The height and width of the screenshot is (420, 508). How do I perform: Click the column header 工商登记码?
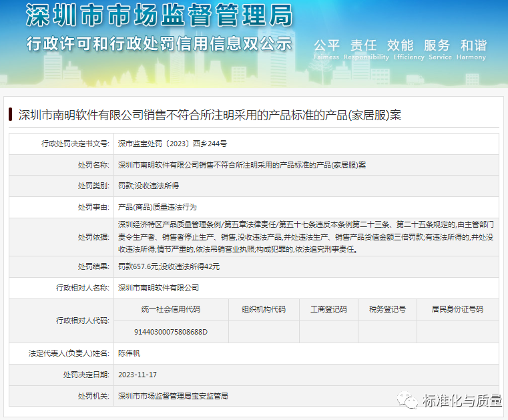click(328, 309)
